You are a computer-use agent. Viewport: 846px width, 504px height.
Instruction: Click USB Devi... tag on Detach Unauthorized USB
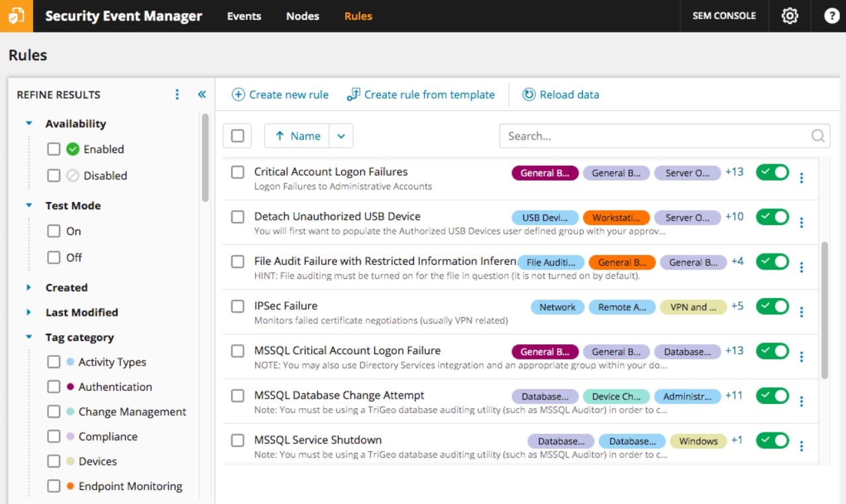(545, 218)
